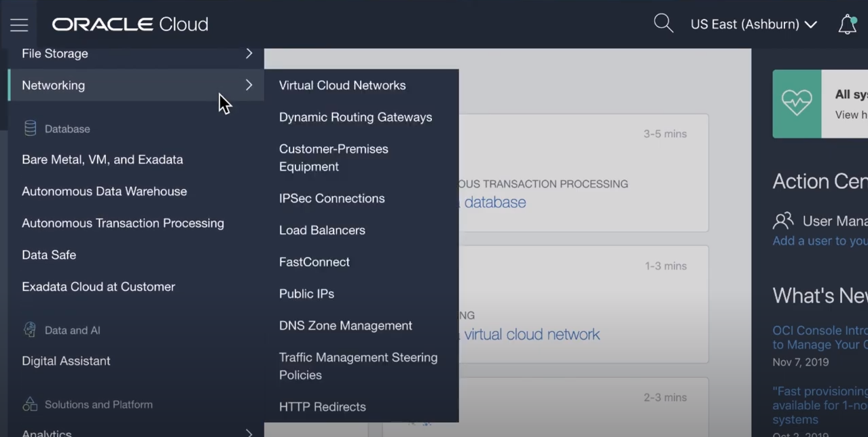The image size is (868, 437).
Task: Click the Database section icon
Action: point(29,128)
